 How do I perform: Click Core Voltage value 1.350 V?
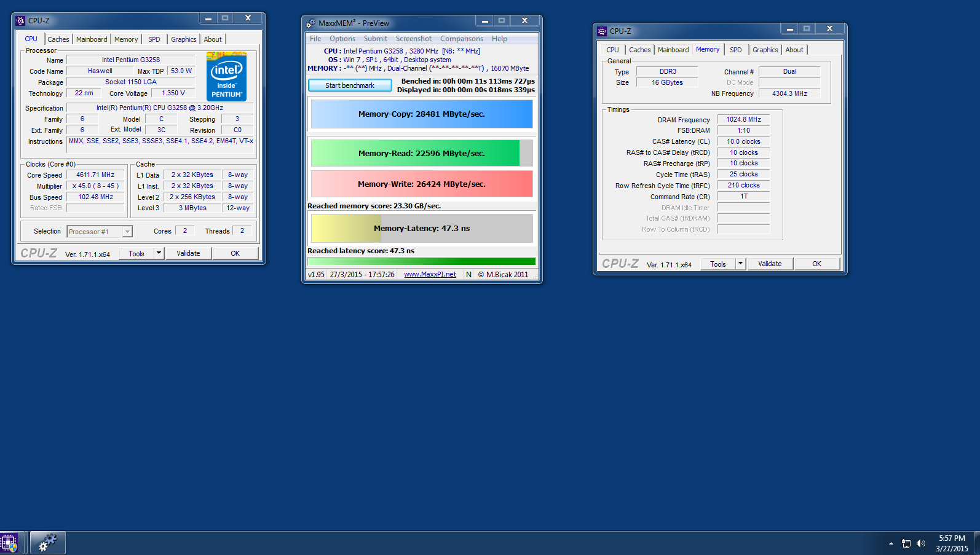tap(173, 93)
